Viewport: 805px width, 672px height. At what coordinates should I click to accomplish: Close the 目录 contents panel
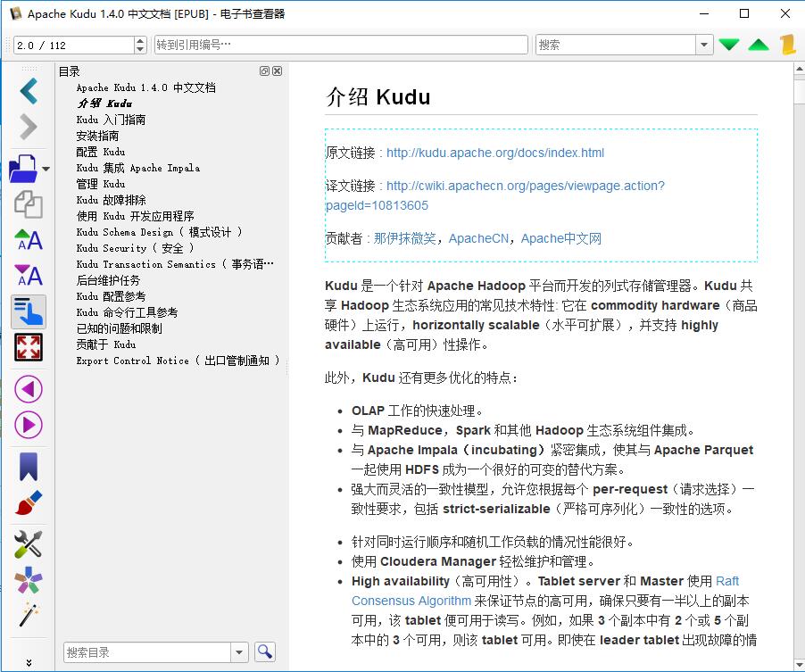[x=278, y=71]
